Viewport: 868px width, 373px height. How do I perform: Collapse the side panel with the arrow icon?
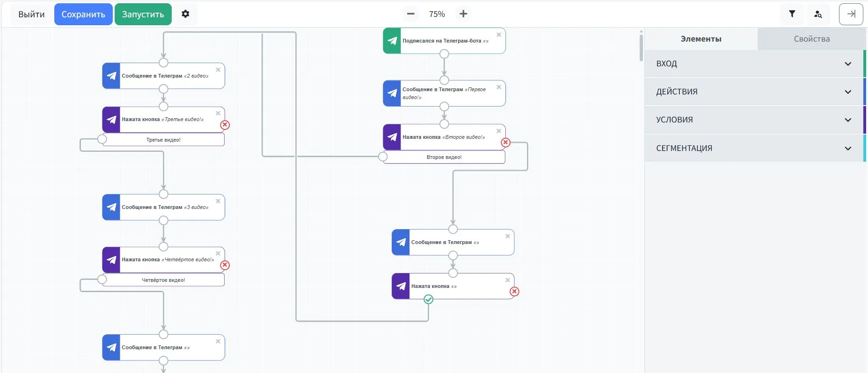pyautogui.click(x=851, y=14)
